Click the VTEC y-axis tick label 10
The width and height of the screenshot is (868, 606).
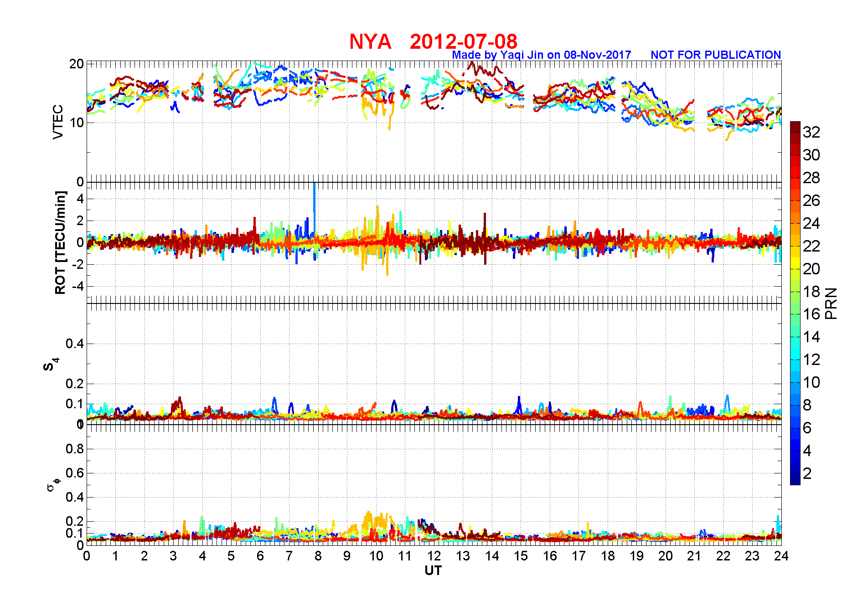tap(77, 123)
